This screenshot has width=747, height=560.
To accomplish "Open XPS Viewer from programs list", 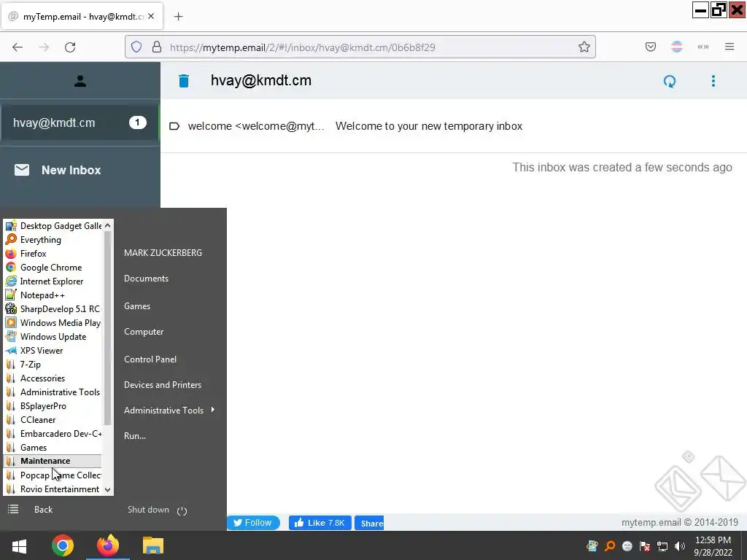I will [x=53, y=351].
